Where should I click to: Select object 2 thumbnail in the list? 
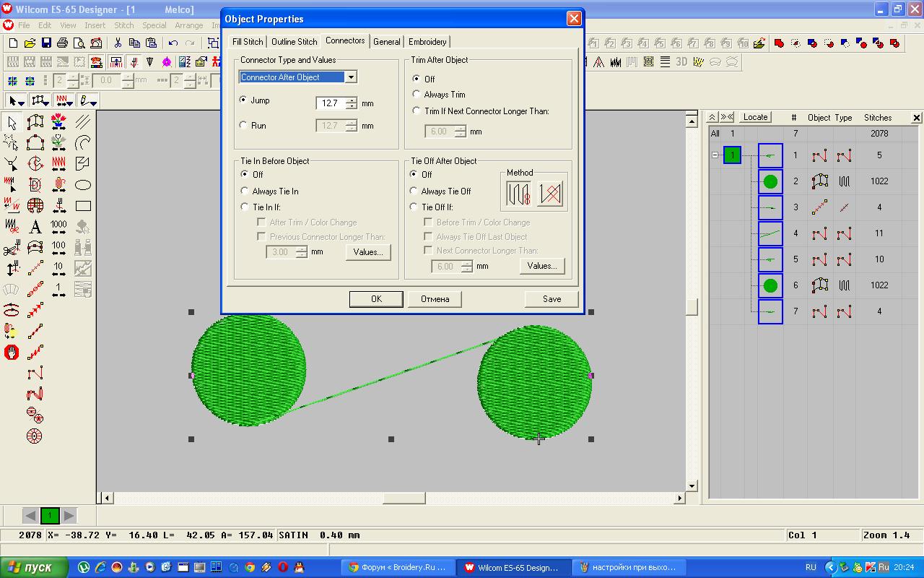point(770,181)
